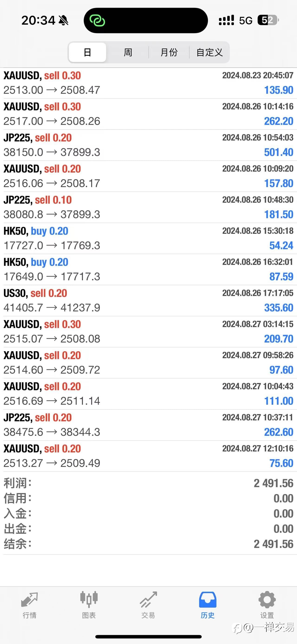The height and width of the screenshot is (644, 297).
Task: Open JP225 sell 0.20 trade with profit 501.40
Action: [x=148, y=145]
